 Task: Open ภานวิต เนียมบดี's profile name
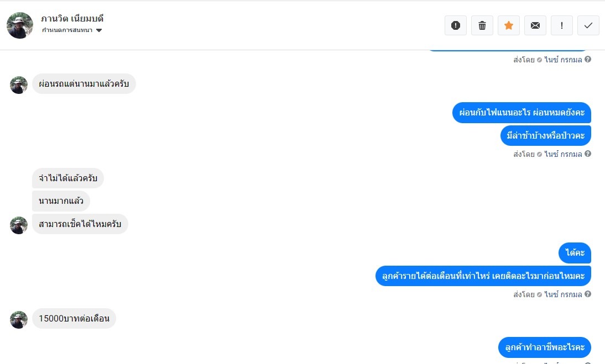[x=72, y=19]
